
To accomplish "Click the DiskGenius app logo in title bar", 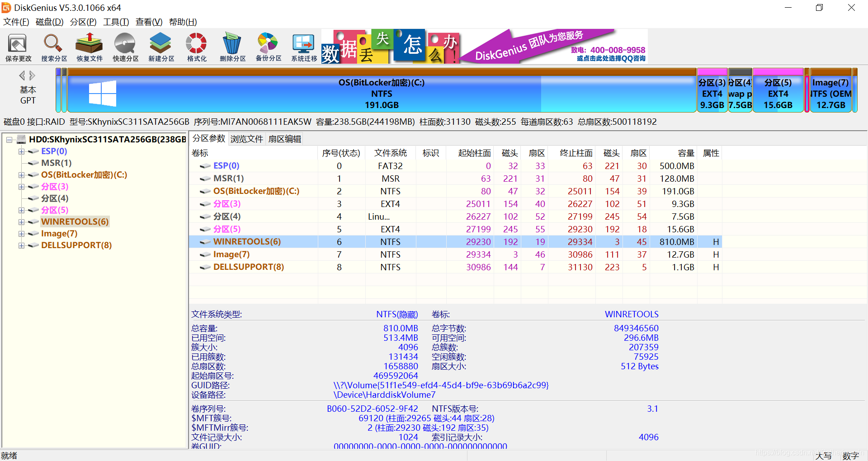I will (6, 8).
